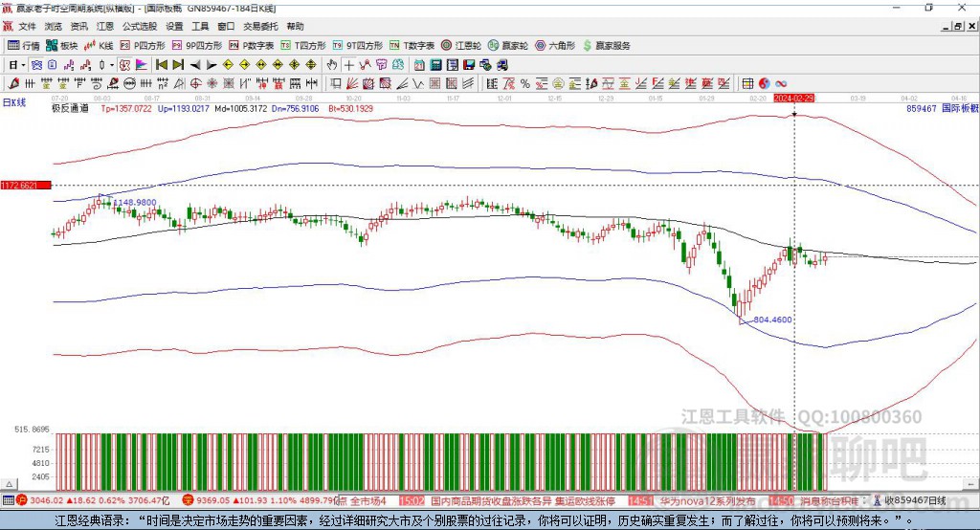Jump to first bar icon
980x530 pixels.
coord(161,64)
